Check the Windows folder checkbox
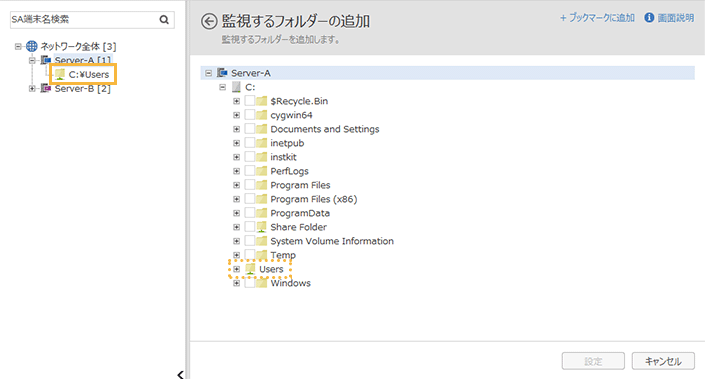Viewport: 705px width, 379px height. coord(250,283)
